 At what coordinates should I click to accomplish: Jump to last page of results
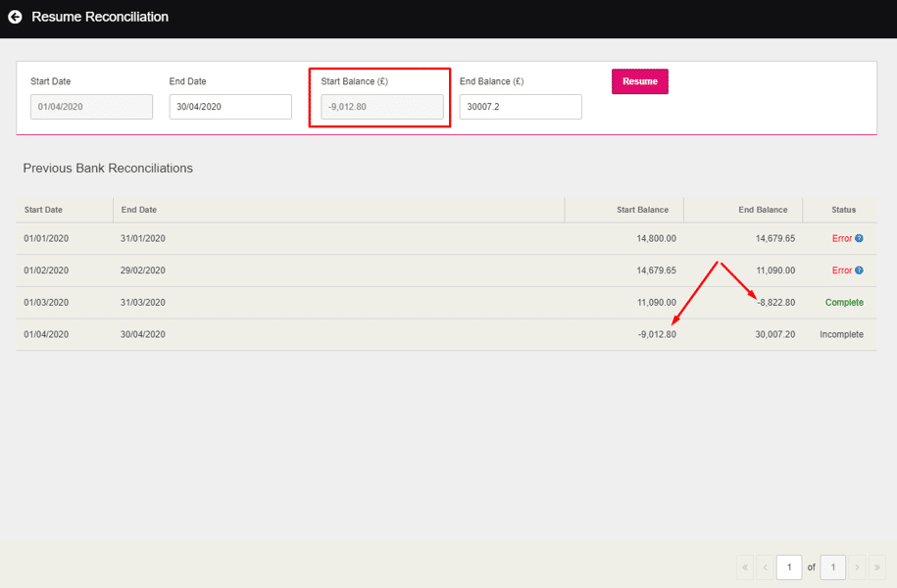click(876, 567)
